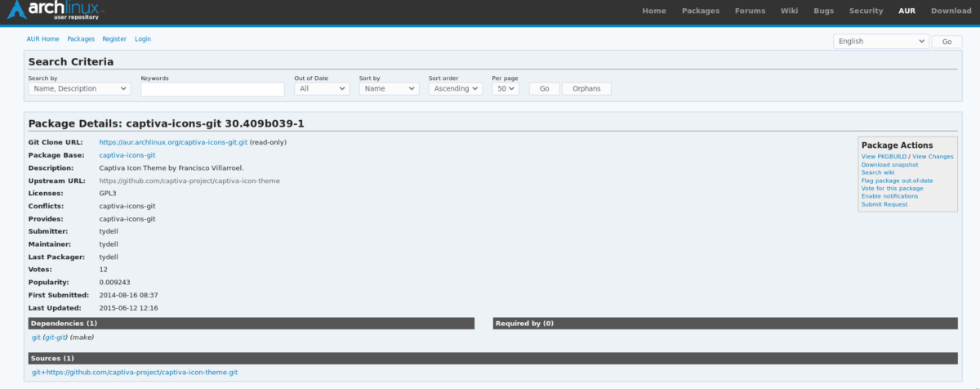Viewport: 980px width, 389px height.
Task: Click the Sources (1) header
Action: [492, 359]
